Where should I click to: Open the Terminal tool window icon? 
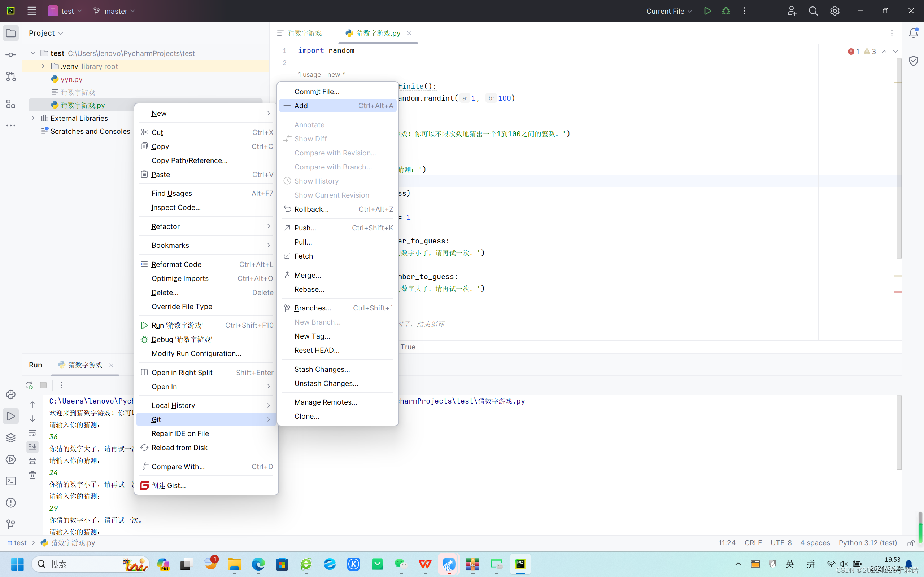[11, 481]
